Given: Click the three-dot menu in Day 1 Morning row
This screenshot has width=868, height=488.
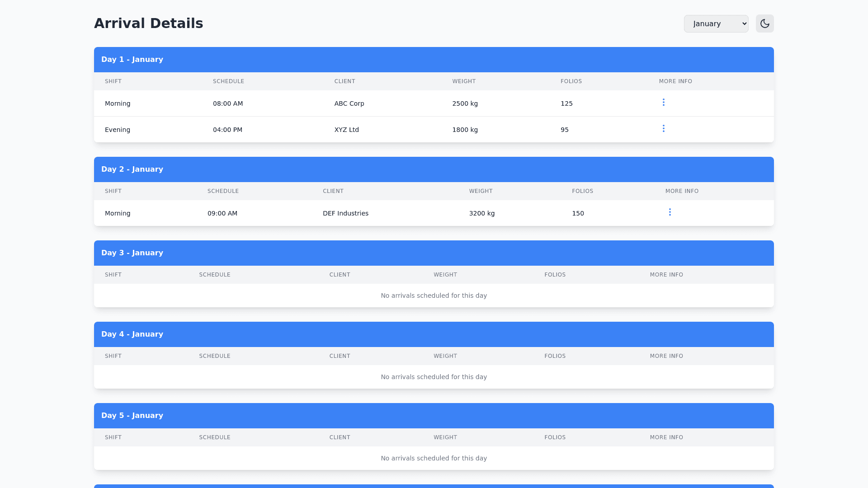Looking at the screenshot, I should [663, 103].
